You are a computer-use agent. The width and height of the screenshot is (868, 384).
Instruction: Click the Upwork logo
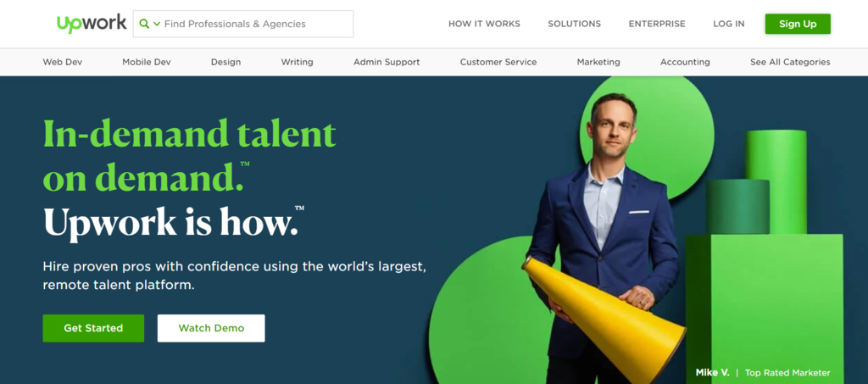point(92,24)
